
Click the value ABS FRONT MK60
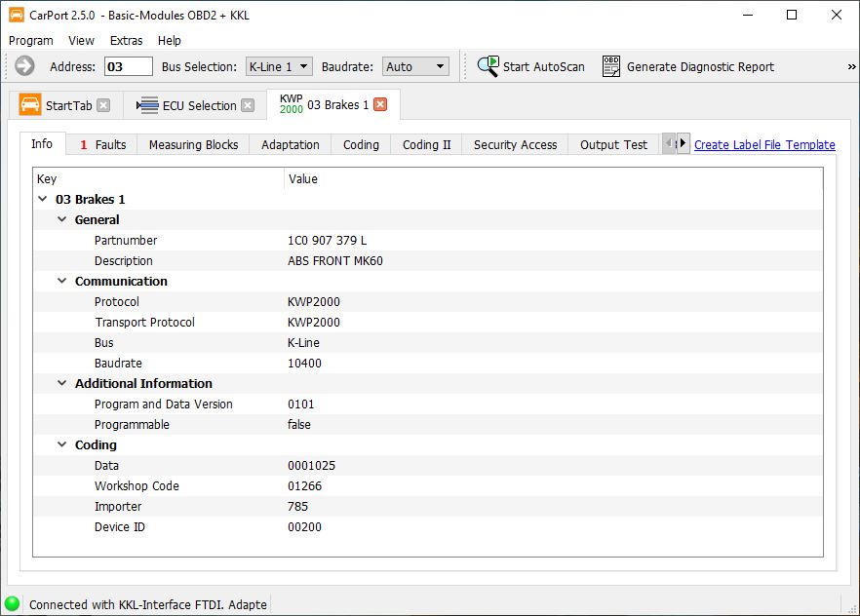[x=335, y=261]
